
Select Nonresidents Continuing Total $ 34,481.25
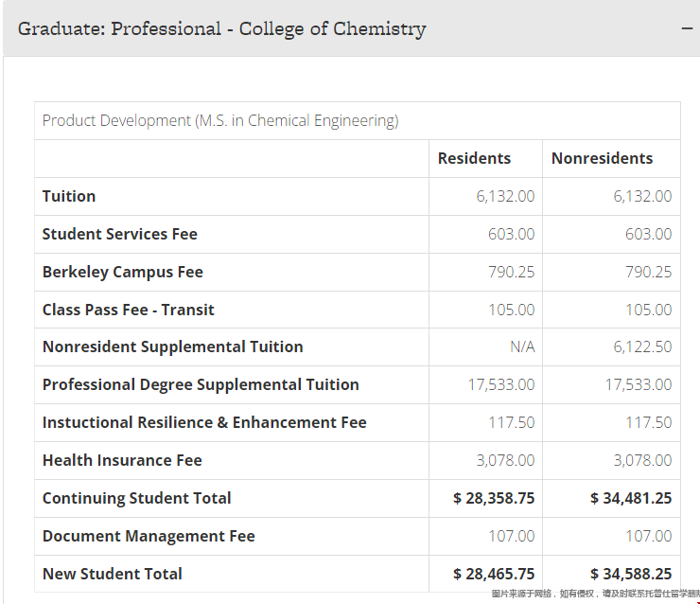(x=631, y=498)
